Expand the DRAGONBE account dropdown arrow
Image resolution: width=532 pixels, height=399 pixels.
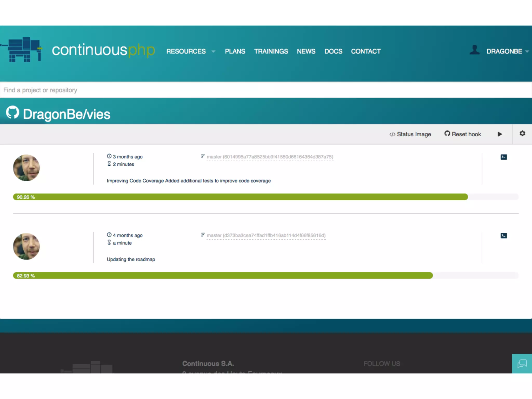tap(527, 51)
